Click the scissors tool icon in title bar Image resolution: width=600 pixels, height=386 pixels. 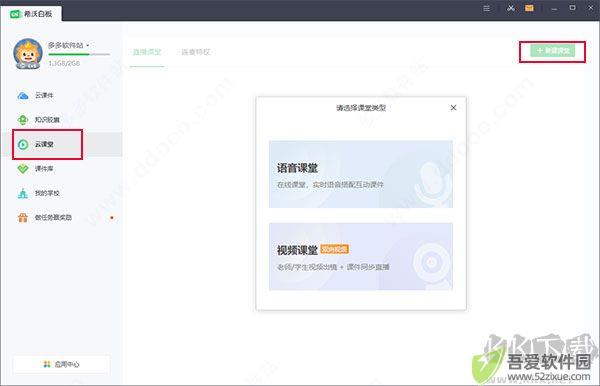[x=511, y=8]
